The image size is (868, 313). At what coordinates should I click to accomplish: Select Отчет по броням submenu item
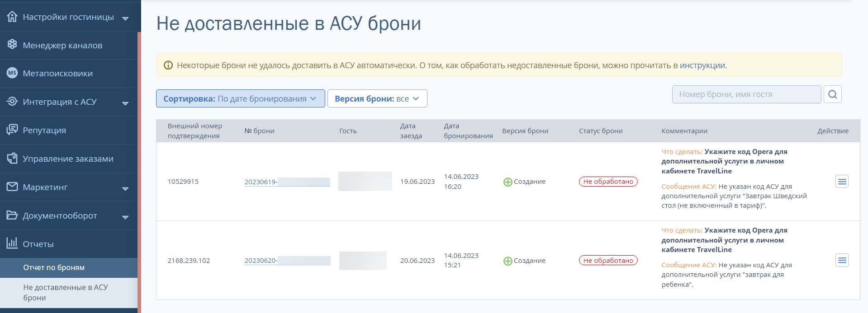pyautogui.click(x=69, y=268)
